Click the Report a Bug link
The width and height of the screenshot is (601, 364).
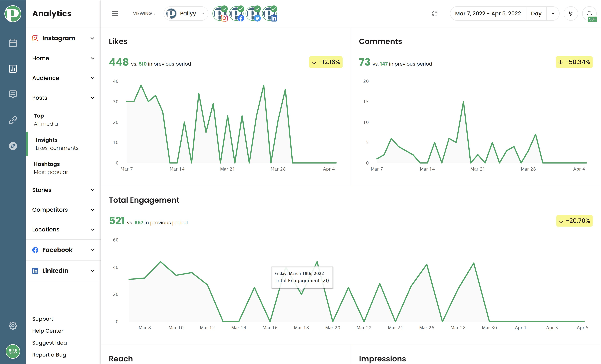(49, 355)
